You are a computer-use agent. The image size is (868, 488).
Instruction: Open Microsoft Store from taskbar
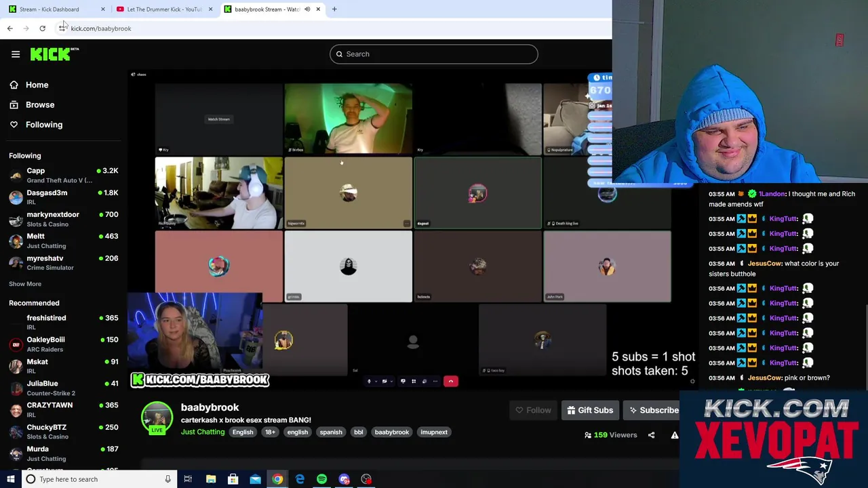pos(233,479)
